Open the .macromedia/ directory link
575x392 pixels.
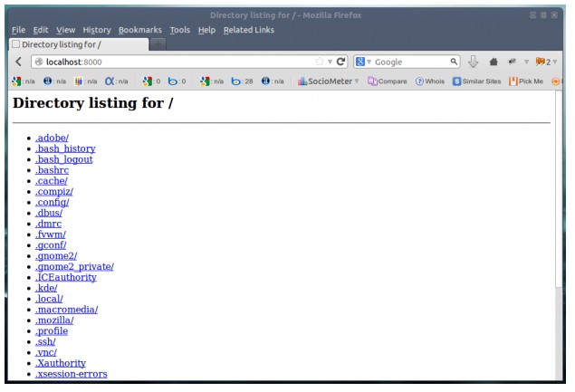click(x=66, y=310)
